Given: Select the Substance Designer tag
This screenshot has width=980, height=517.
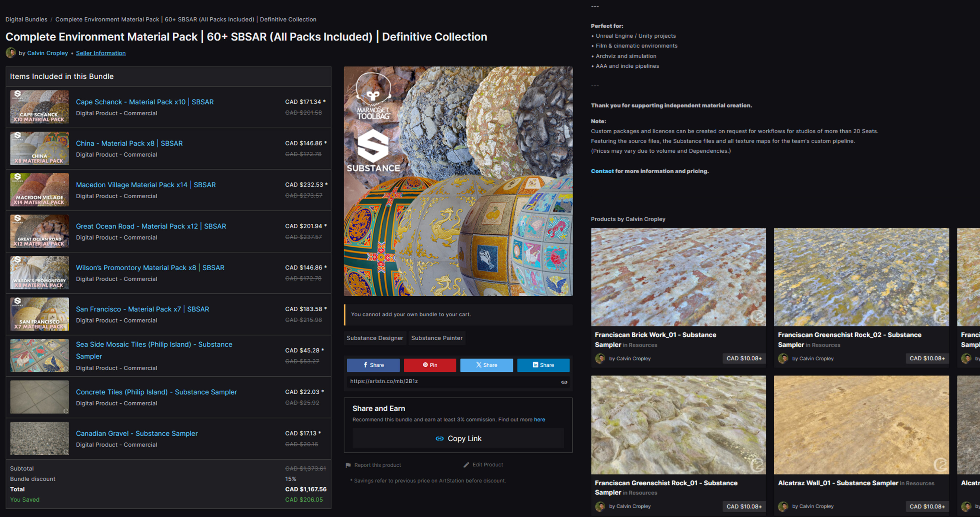Looking at the screenshot, I should (x=374, y=338).
